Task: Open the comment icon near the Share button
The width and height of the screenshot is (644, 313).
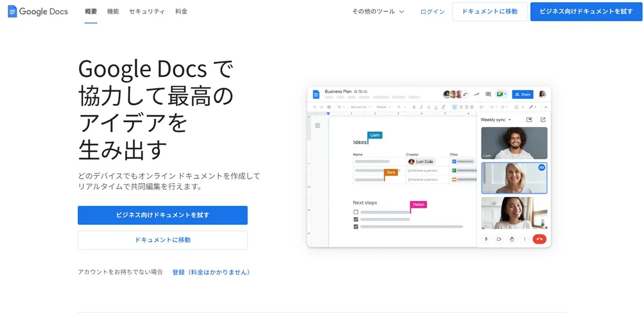Action: 488,94
